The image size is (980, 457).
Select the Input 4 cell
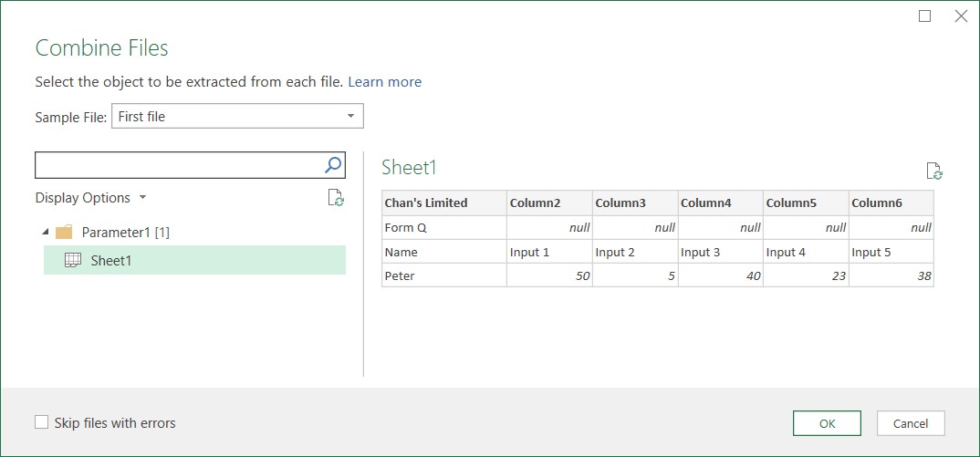pyautogui.click(x=806, y=252)
